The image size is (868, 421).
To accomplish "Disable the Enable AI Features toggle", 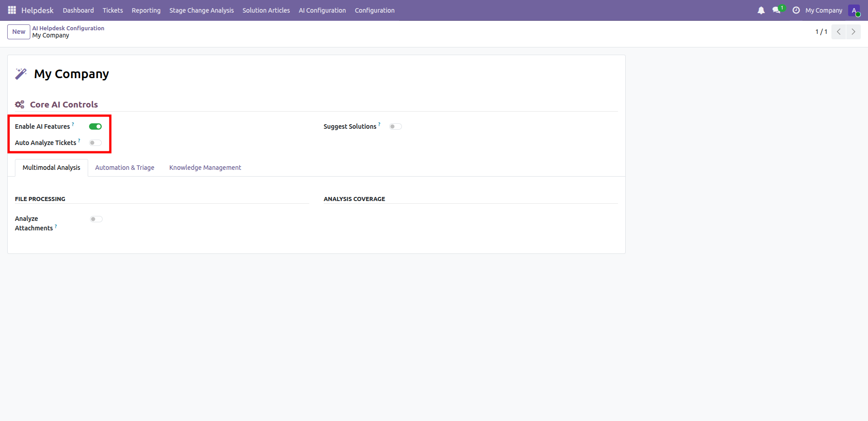I will pos(95,126).
